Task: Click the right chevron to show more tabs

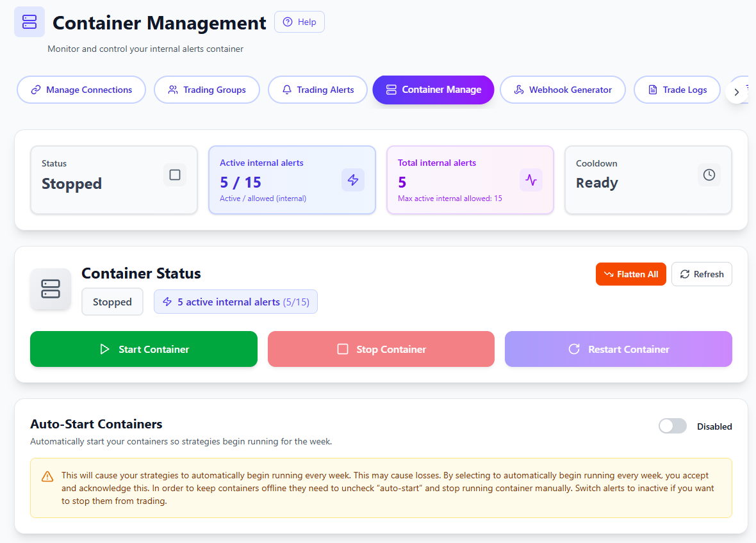Action: pos(736,92)
